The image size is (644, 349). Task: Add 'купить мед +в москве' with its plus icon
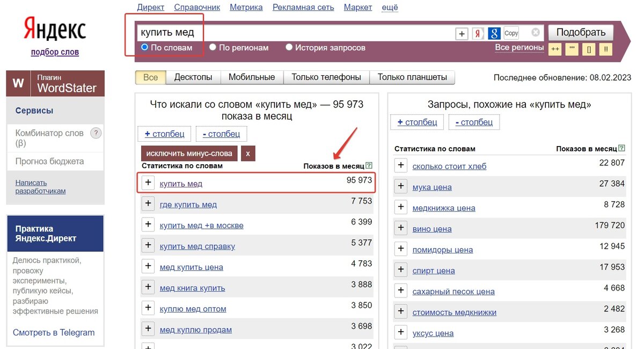pos(148,224)
